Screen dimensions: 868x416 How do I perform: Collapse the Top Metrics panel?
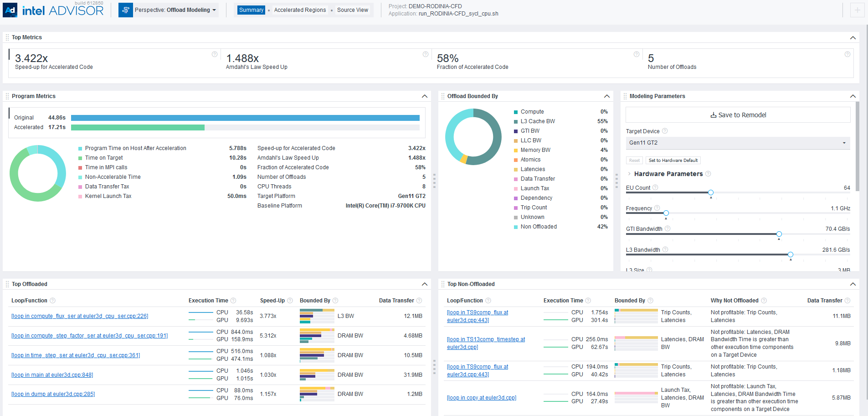click(853, 37)
